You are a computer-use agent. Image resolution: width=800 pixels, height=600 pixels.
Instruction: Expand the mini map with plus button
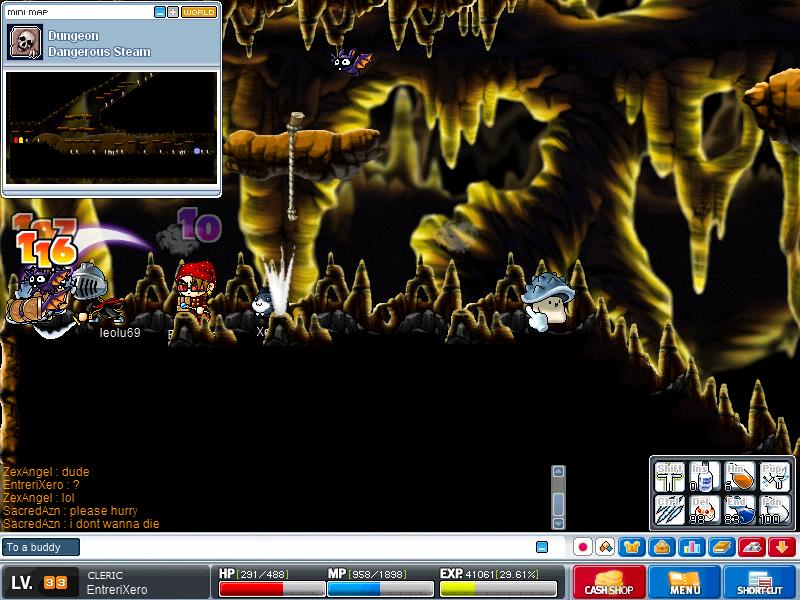[173, 12]
